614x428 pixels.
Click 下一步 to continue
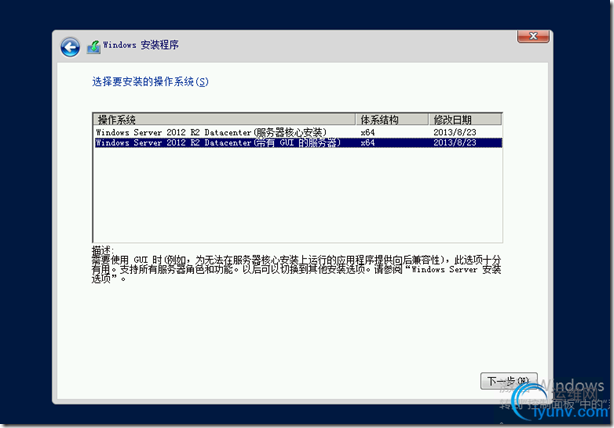pyautogui.click(x=509, y=381)
